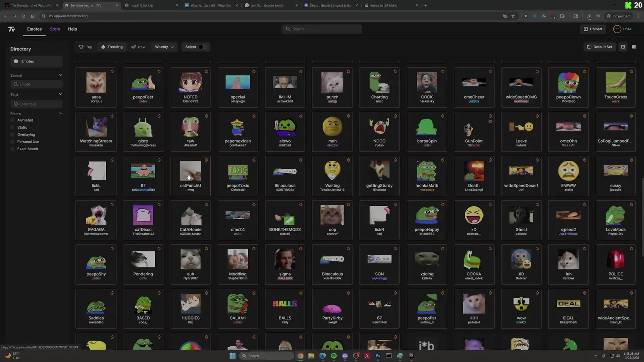Click the Emotes smiley directory icon
The height and width of the screenshot is (362, 644).
pyautogui.click(x=16, y=61)
